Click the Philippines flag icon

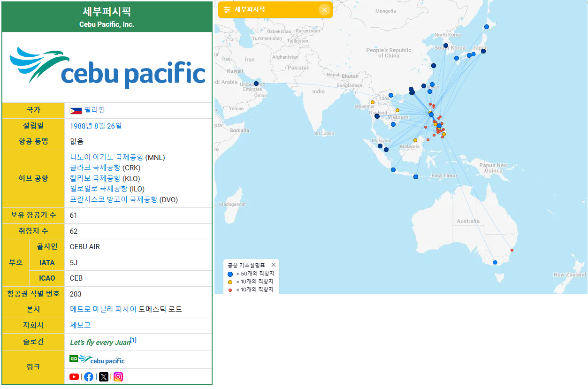click(76, 111)
